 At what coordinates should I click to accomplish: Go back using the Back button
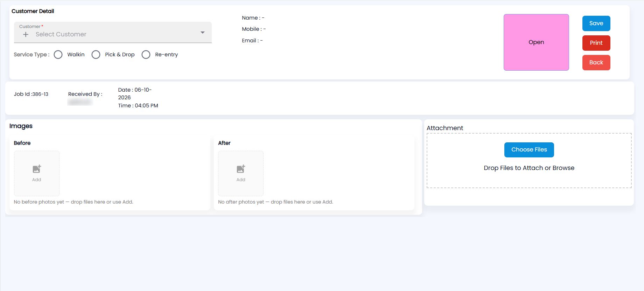[x=596, y=63]
